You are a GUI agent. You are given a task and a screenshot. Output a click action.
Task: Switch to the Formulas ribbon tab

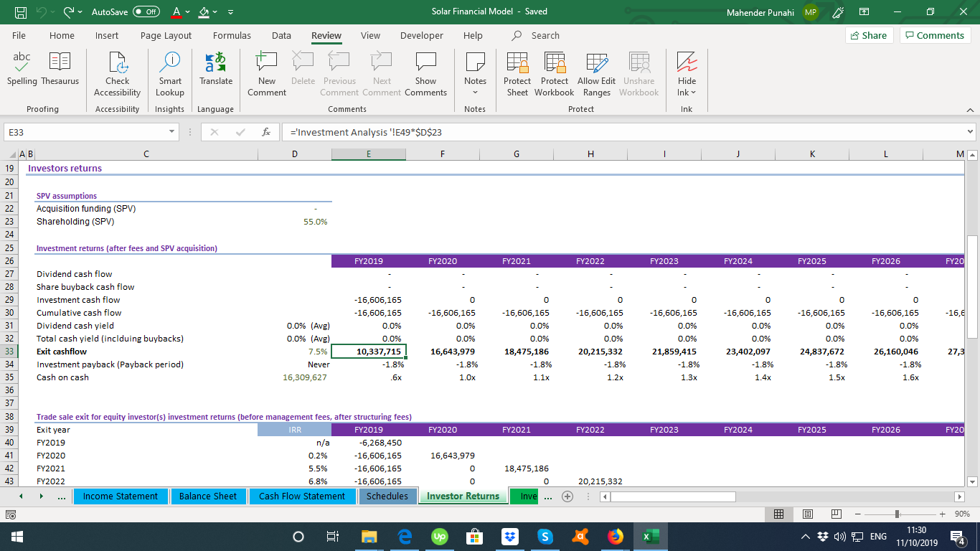(x=232, y=35)
